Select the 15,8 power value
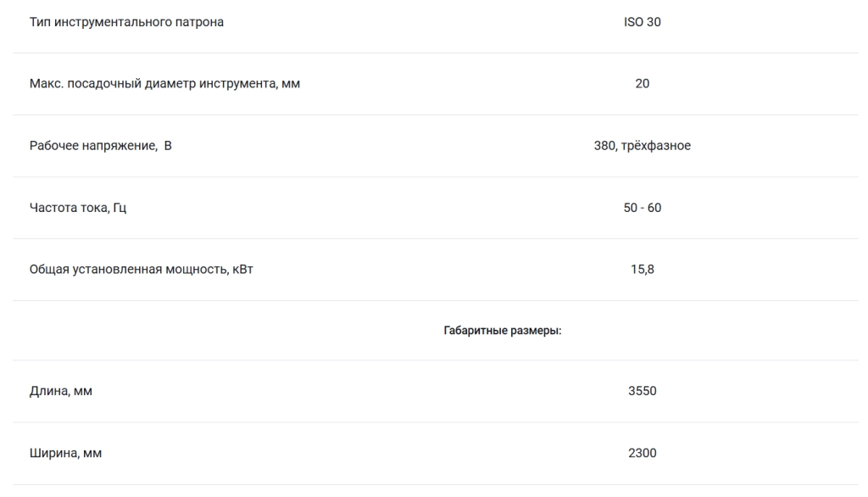868x497 pixels. click(x=643, y=269)
